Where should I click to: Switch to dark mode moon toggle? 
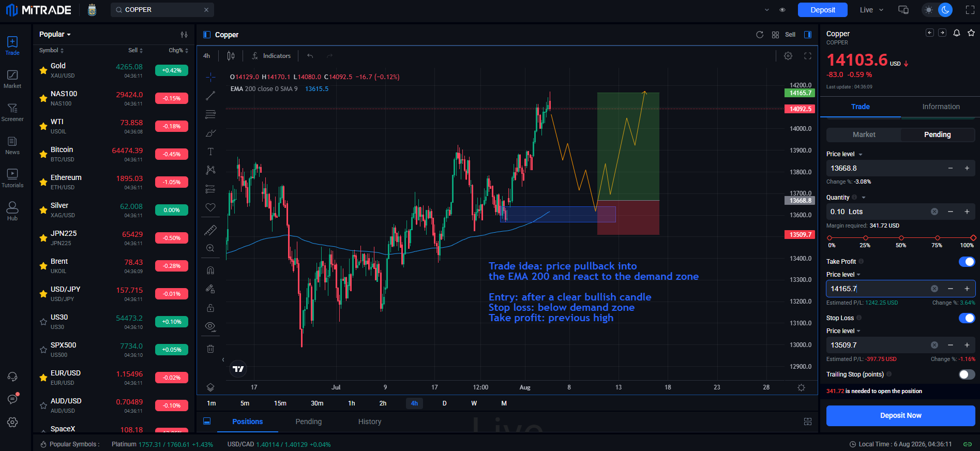point(945,10)
